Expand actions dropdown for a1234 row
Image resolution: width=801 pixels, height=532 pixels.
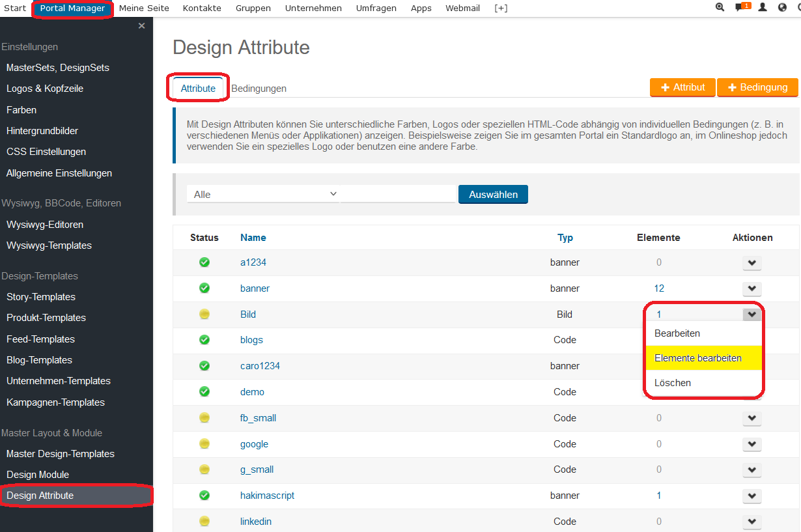click(752, 263)
